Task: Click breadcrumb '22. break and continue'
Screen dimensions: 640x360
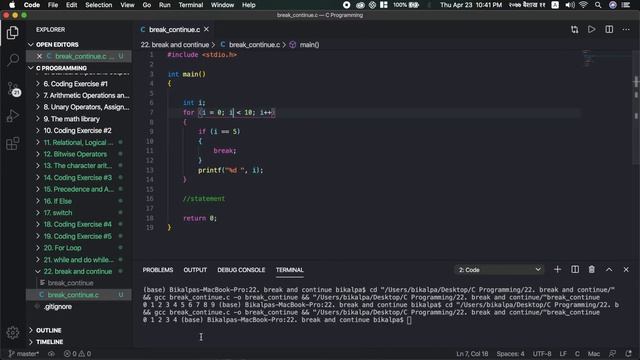Action: (x=175, y=45)
